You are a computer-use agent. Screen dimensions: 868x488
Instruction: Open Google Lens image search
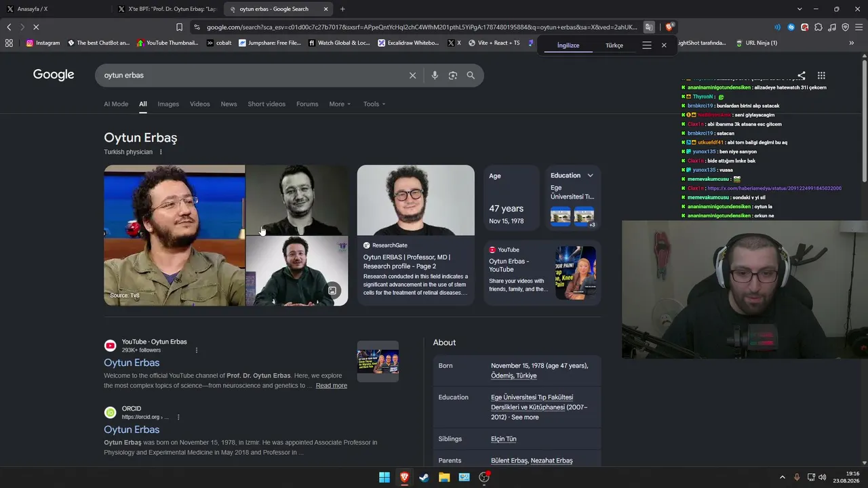pyautogui.click(x=453, y=75)
